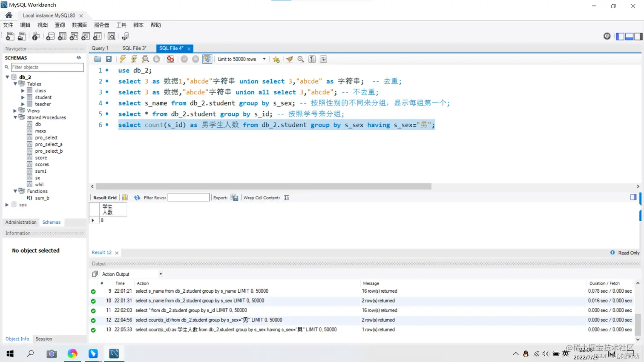
Task: Switch to the Session tab
Action: (43, 339)
